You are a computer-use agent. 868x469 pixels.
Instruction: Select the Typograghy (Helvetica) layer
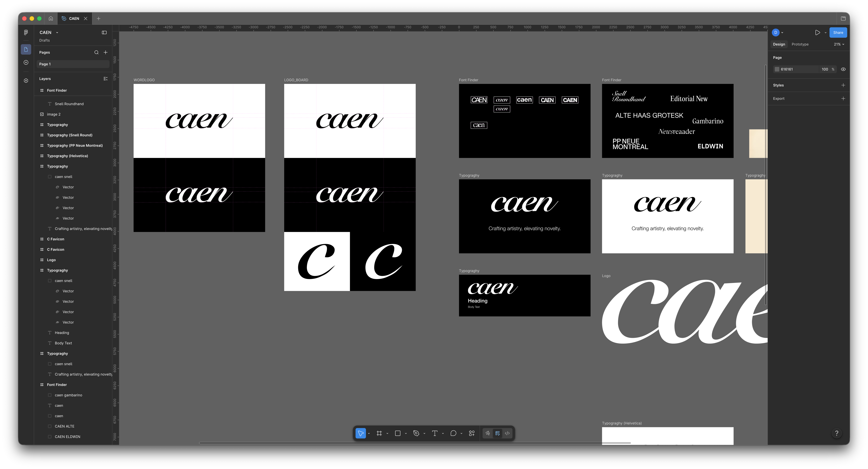[x=73, y=156]
